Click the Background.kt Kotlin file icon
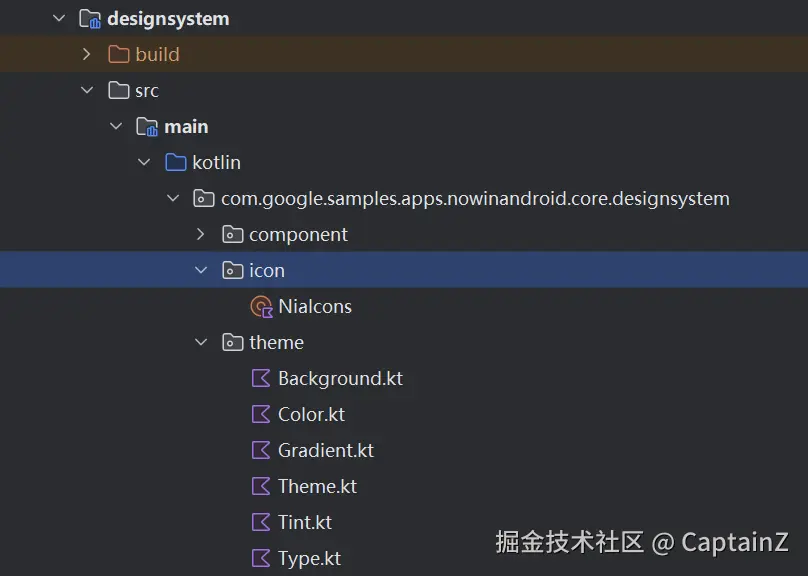Viewport: 808px width, 576px height. coord(261,379)
